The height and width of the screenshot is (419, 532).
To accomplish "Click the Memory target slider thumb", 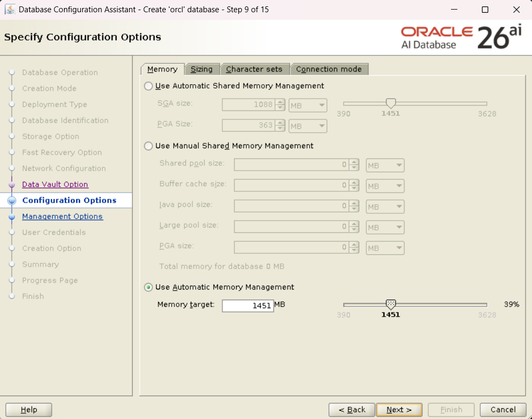I will [391, 304].
